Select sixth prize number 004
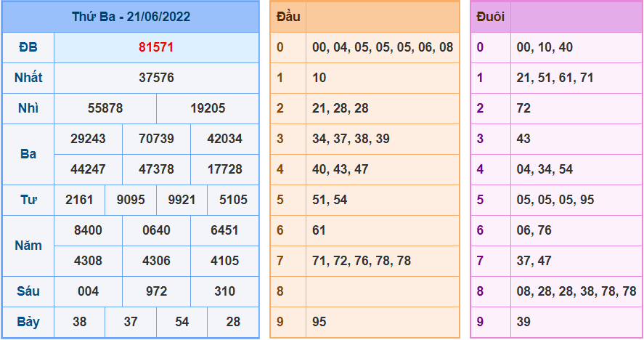The height and width of the screenshot is (340, 644). click(88, 291)
